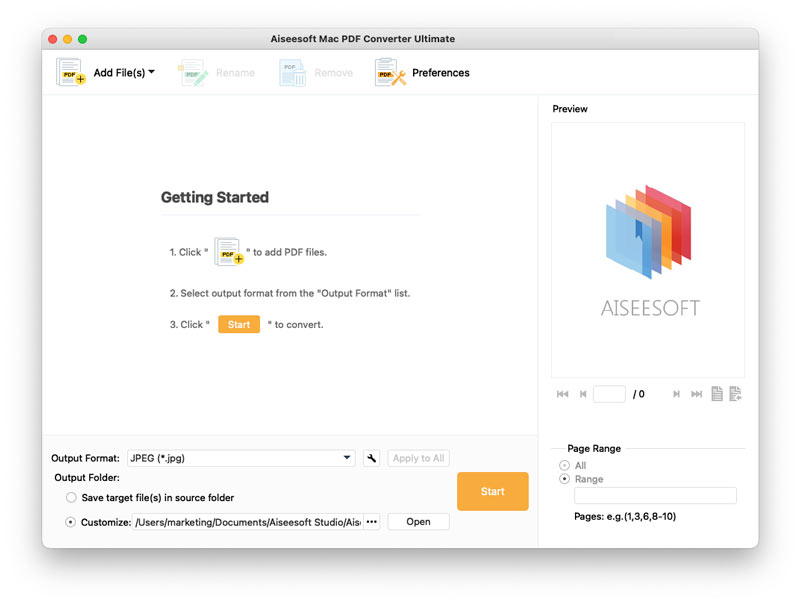This screenshot has width=800, height=603.
Task: Click the large orange Start button
Action: coord(492,491)
